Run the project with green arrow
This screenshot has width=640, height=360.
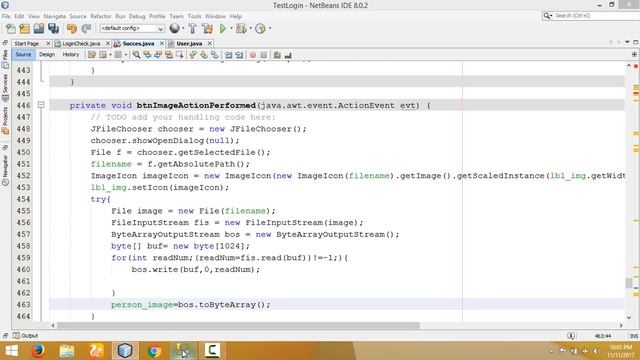point(223,29)
